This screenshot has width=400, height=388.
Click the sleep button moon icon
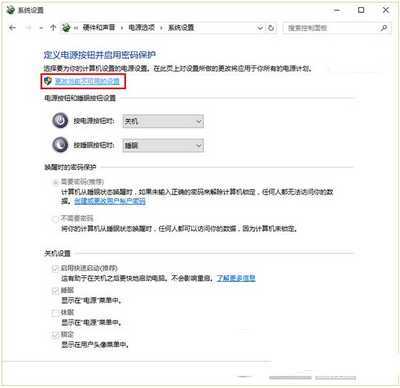tap(60, 145)
